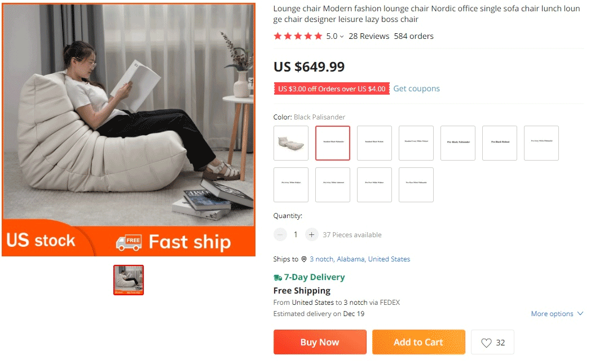Click the five-star rating icons

click(x=298, y=36)
